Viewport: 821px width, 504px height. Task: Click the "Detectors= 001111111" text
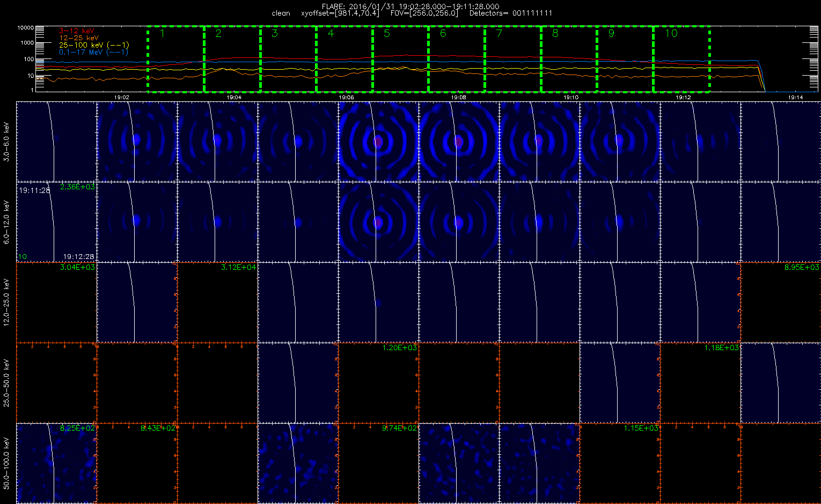click(510, 13)
